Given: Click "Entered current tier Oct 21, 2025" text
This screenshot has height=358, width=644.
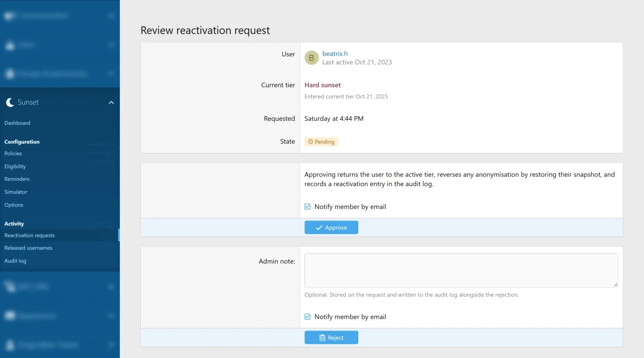Looking at the screenshot, I should (x=346, y=97).
